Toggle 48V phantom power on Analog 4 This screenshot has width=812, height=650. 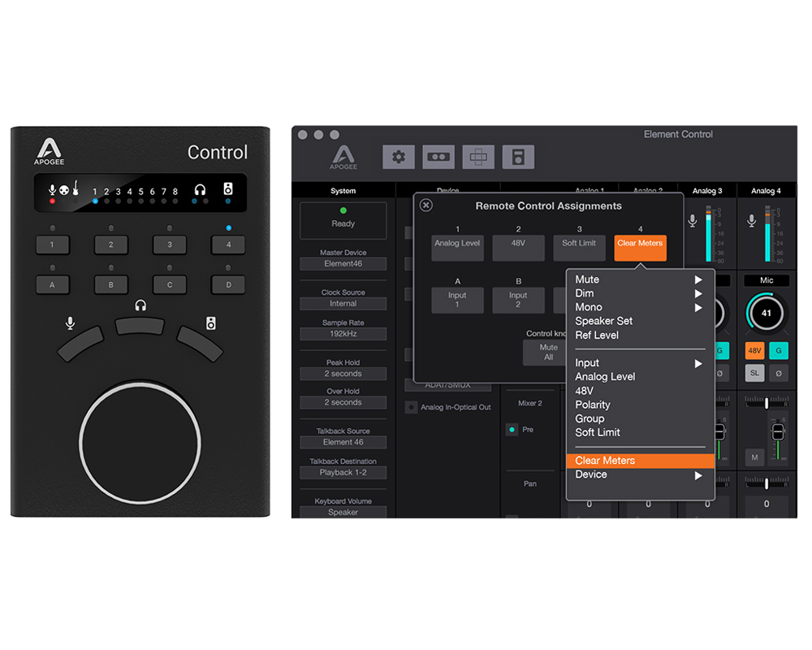[x=754, y=351]
